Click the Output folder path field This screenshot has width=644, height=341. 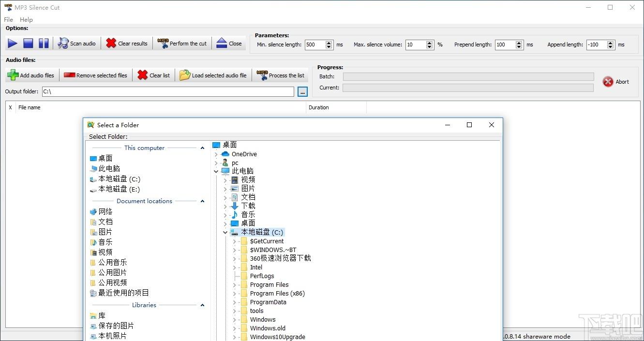click(x=168, y=91)
